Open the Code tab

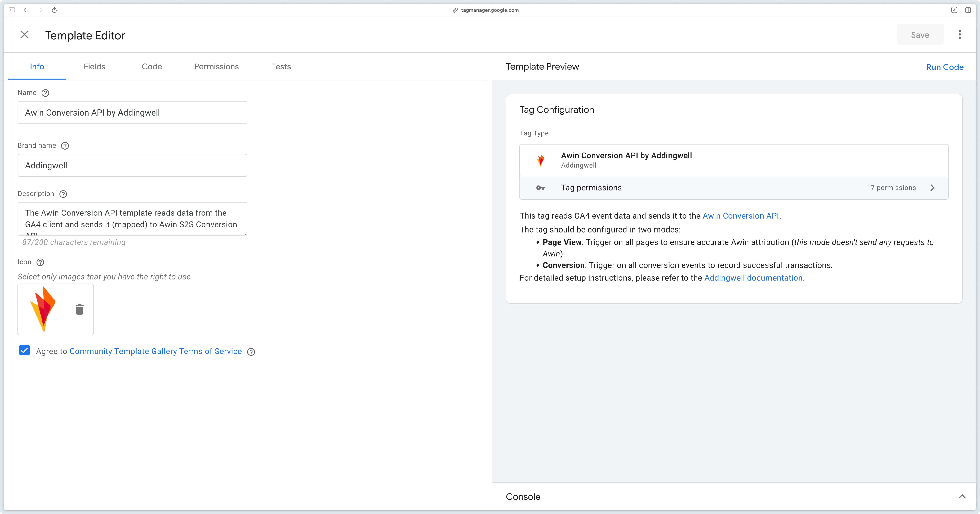pyautogui.click(x=152, y=67)
